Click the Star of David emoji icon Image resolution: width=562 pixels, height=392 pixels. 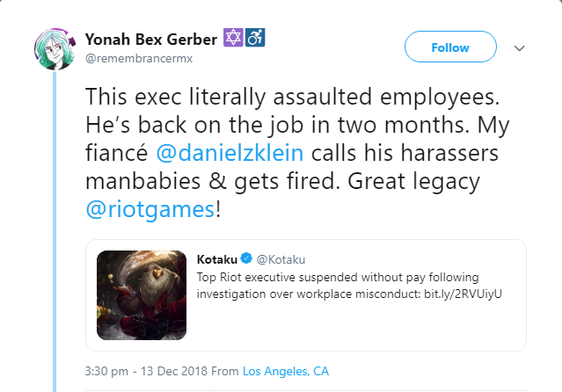(x=233, y=38)
